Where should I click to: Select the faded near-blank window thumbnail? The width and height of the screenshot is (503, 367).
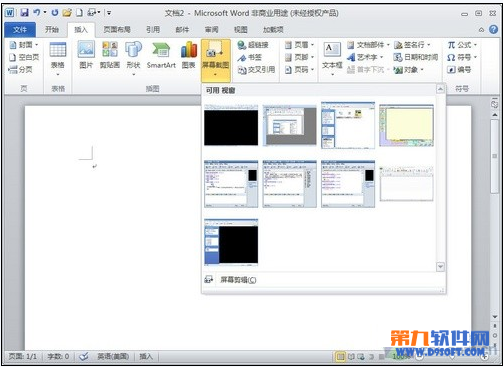pos(406,184)
